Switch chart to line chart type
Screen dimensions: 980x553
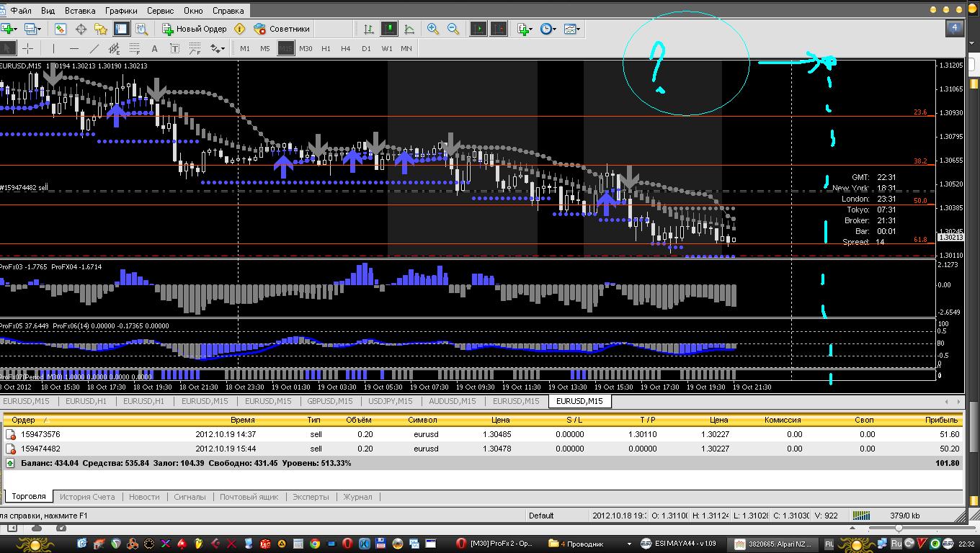pos(409,29)
